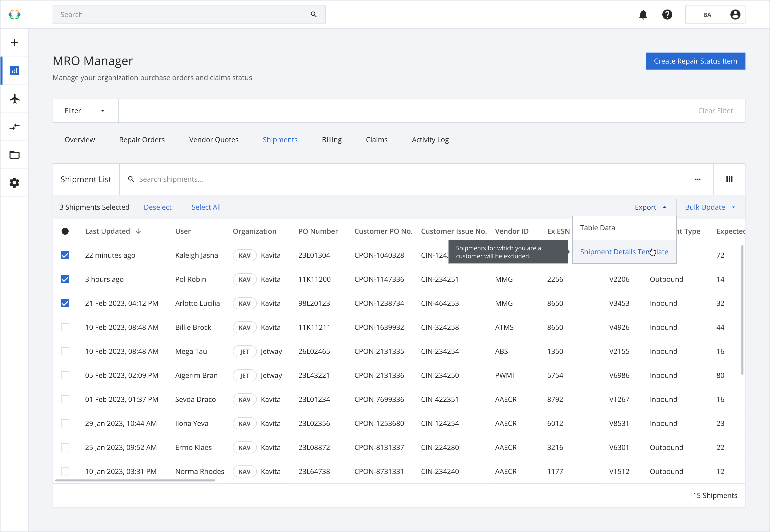
Task: Click Create Repair Status Item button
Action: click(x=695, y=61)
